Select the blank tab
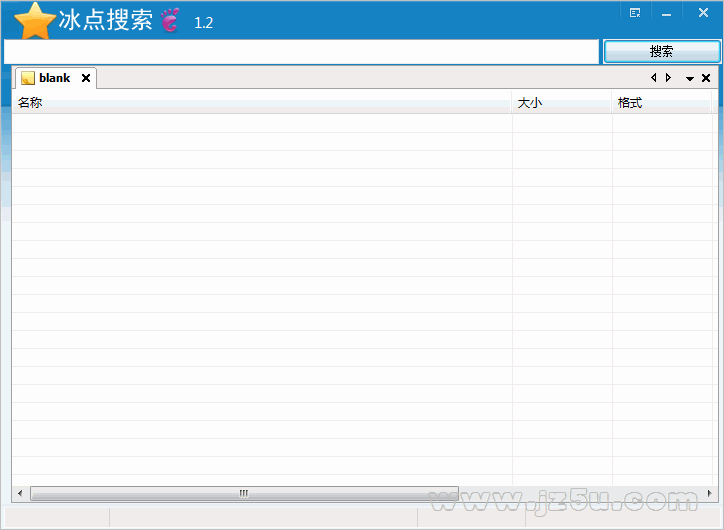The image size is (724, 530). coord(55,78)
